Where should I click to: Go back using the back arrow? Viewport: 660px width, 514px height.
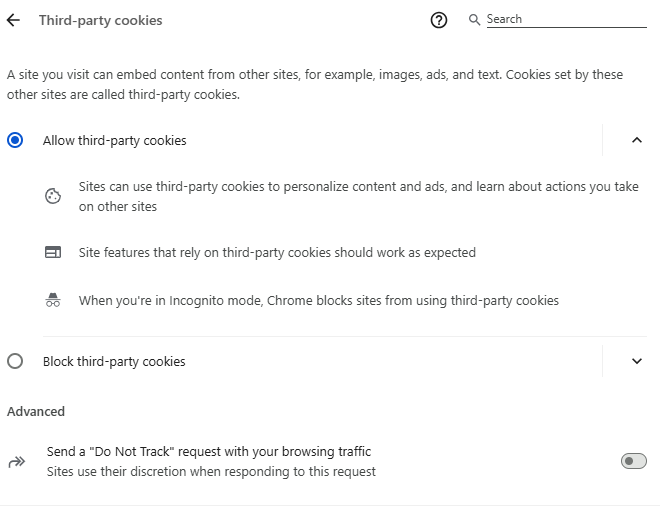[13, 20]
